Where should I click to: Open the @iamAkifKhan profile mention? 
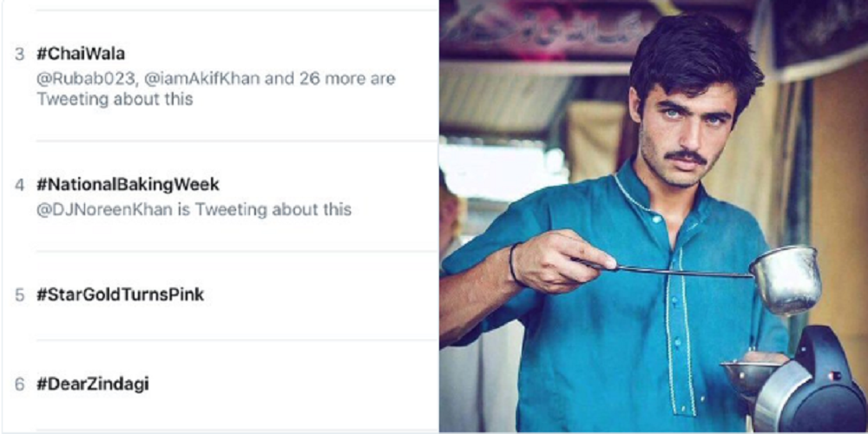(201, 79)
